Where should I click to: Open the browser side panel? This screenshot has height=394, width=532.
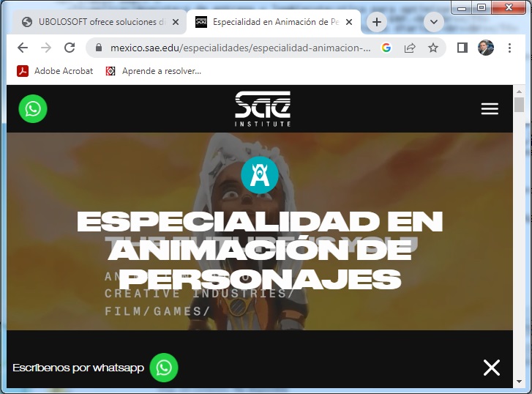pyautogui.click(x=462, y=48)
